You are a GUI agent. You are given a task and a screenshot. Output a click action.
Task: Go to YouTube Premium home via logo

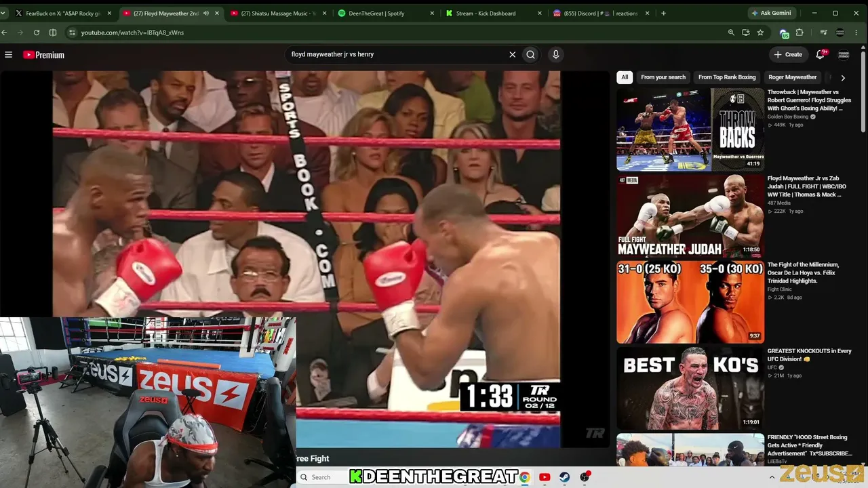pos(43,55)
